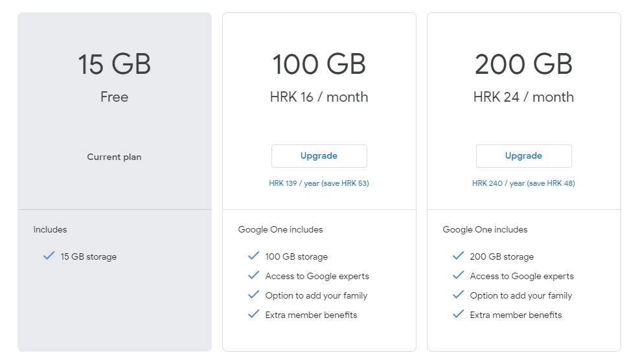
Task: Select the 15 GB Free plan heading
Action: pos(114,65)
